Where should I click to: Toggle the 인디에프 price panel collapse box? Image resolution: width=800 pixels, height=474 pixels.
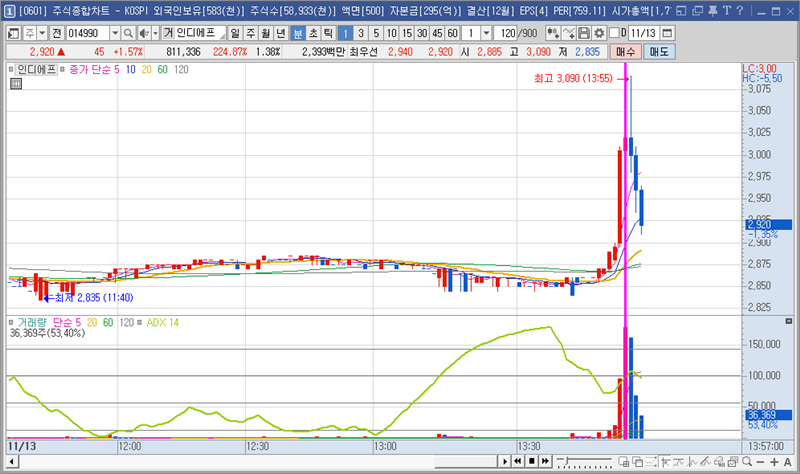(x=11, y=70)
